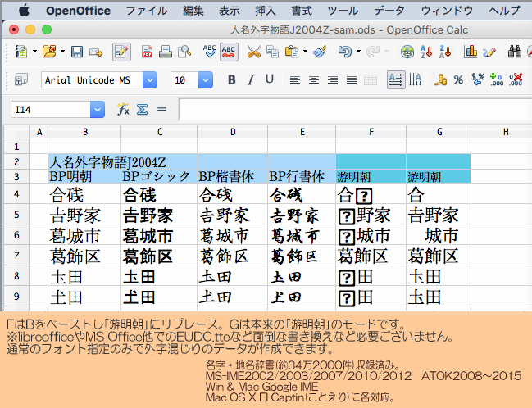Expand the Undo history arrow
The height and width of the screenshot is (408, 532).
coord(358,52)
